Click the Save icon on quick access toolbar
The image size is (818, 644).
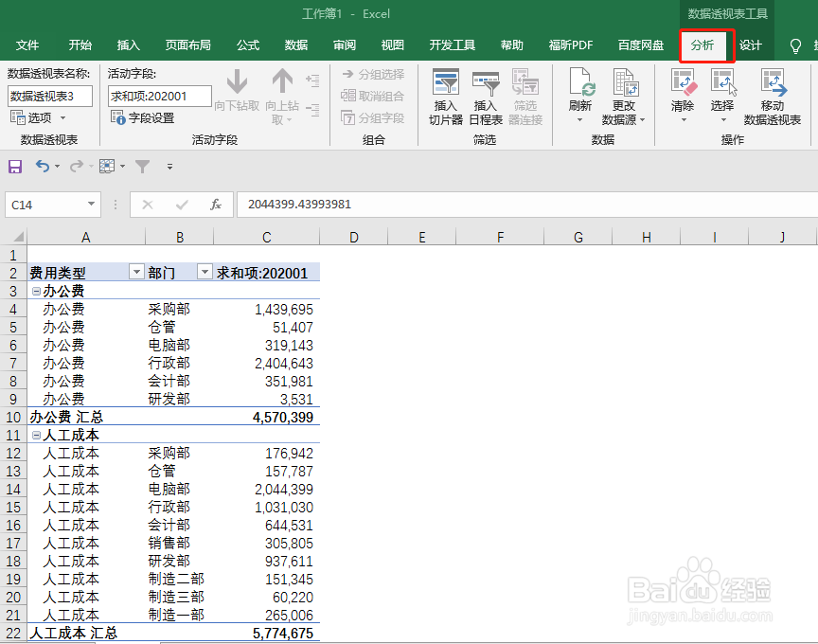click(x=14, y=166)
